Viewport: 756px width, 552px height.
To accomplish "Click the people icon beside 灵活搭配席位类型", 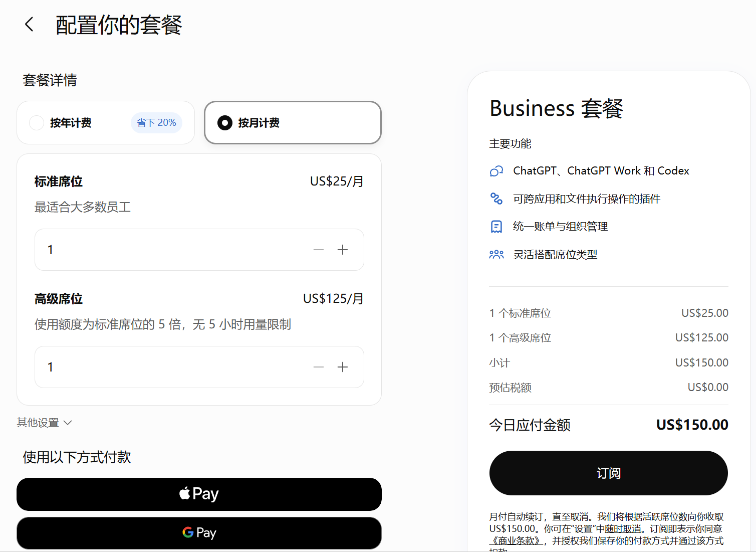I will (496, 255).
